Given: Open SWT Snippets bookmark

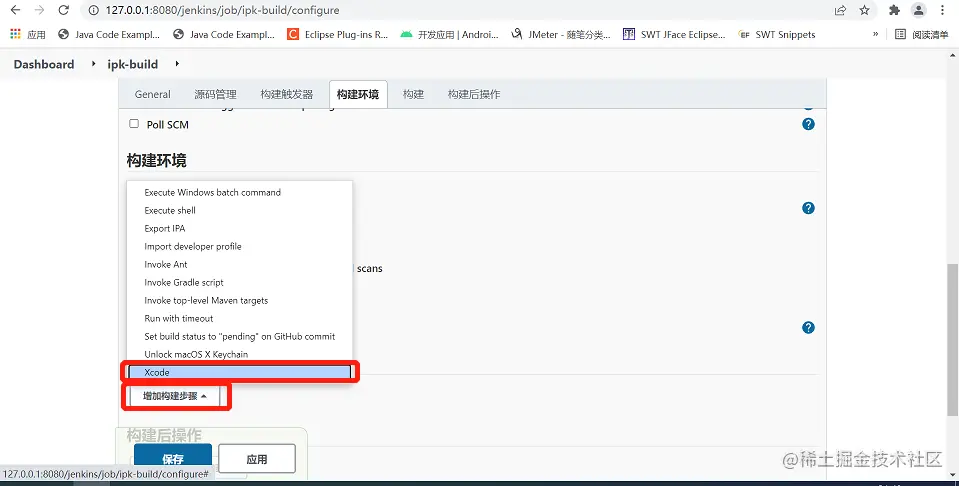Looking at the screenshot, I should (x=777, y=35).
